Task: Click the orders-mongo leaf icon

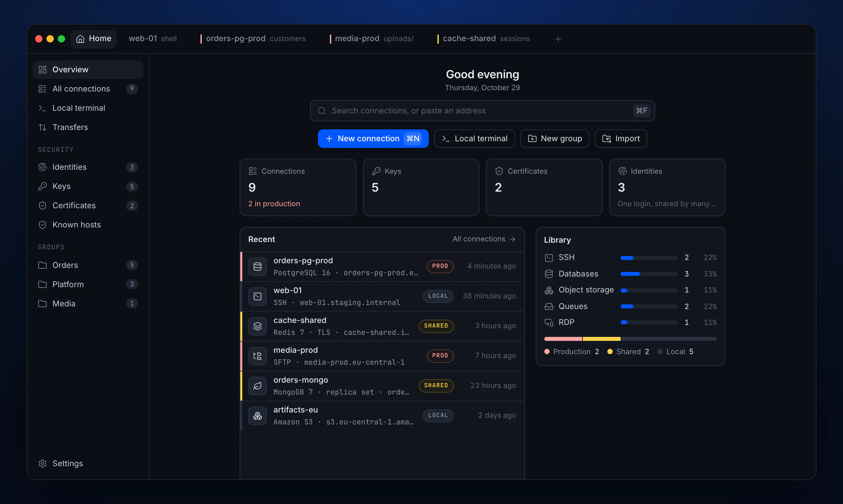Action: pyautogui.click(x=257, y=386)
